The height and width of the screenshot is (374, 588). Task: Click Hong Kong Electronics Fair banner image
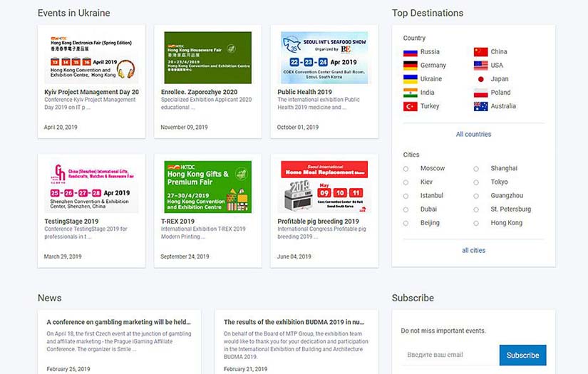pos(91,57)
